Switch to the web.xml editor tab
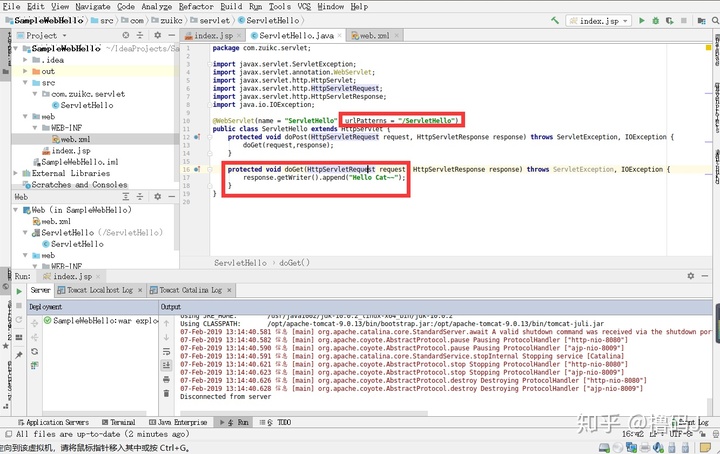Image resolution: width=720 pixels, height=454 pixels. (x=374, y=35)
